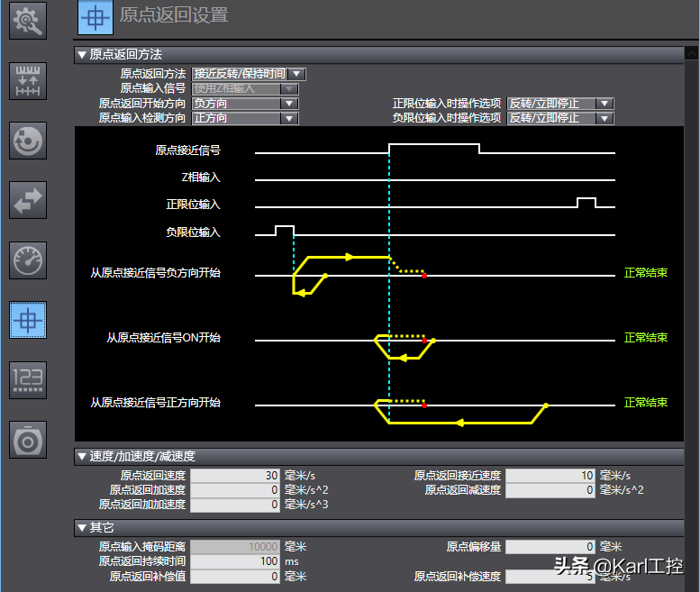This screenshot has height=592, width=700.
Task: Collapse the 其它 section
Action: pyautogui.click(x=83, y=527)
